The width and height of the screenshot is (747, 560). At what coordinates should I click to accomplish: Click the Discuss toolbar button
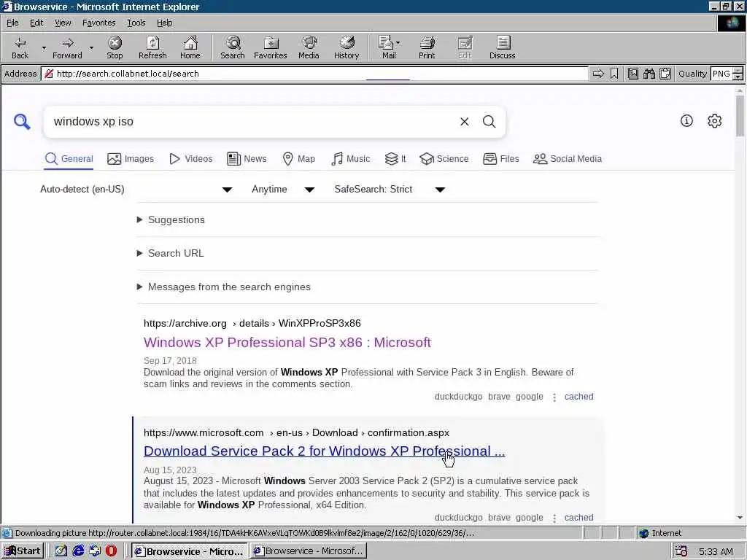502,47
